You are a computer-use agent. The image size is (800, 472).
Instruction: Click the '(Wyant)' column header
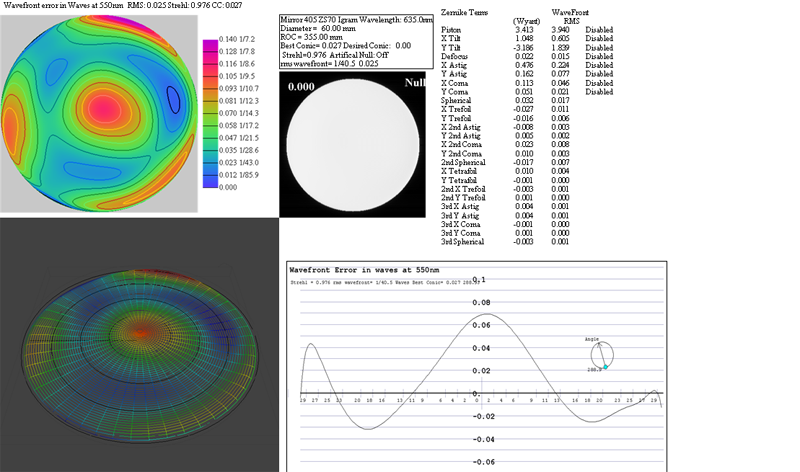click(x=526, y=21)
